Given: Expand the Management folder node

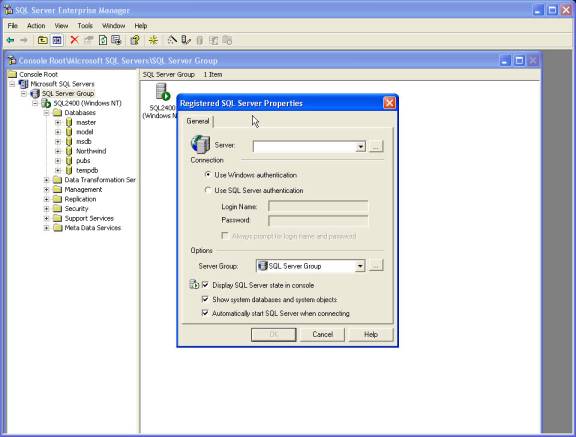Looking at the screenshot, I should click(47, 189).
